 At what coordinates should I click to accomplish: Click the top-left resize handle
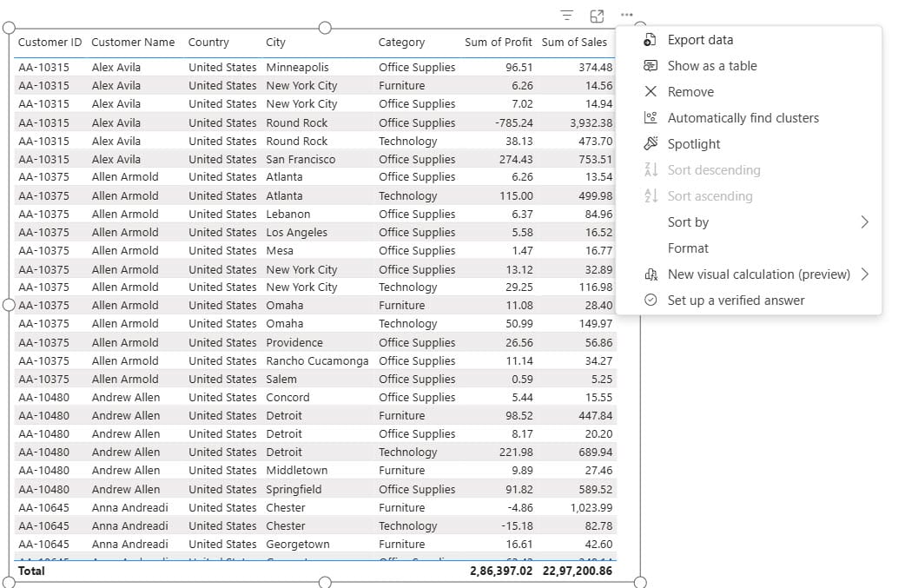(x=9, y=28)
